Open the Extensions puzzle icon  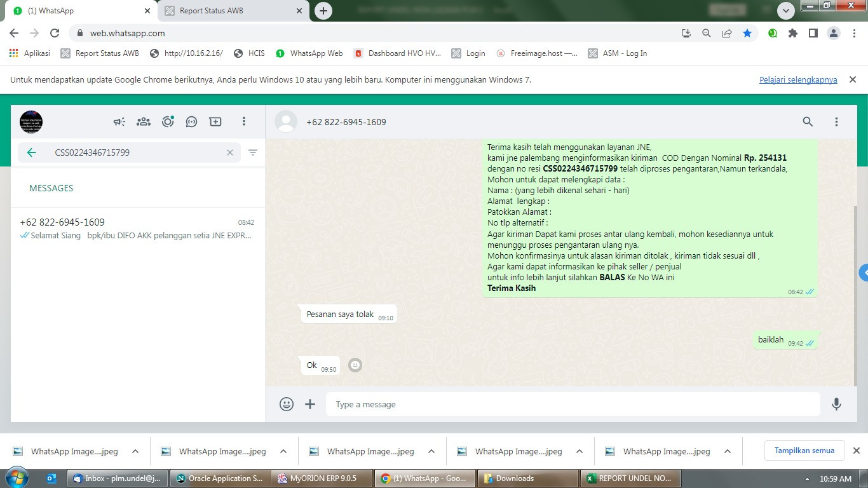(793, 33)
